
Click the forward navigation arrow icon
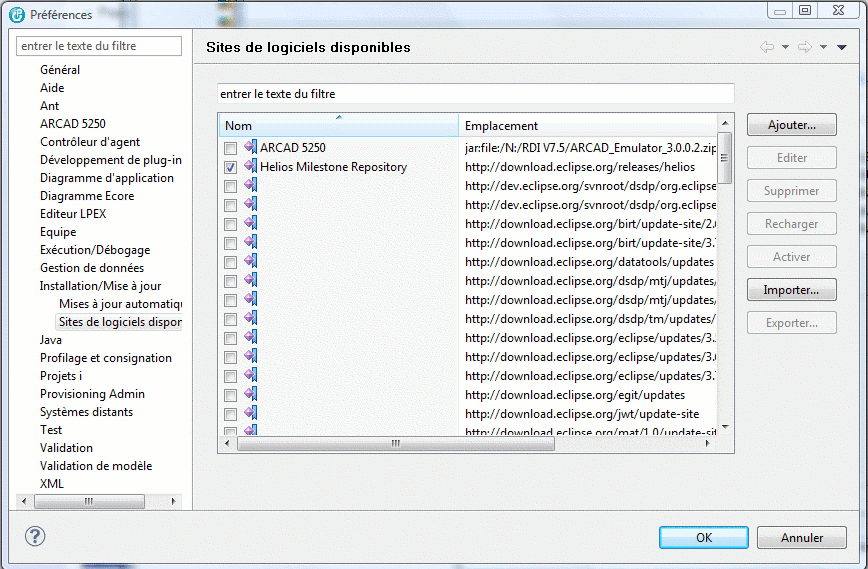pos(805,47)
